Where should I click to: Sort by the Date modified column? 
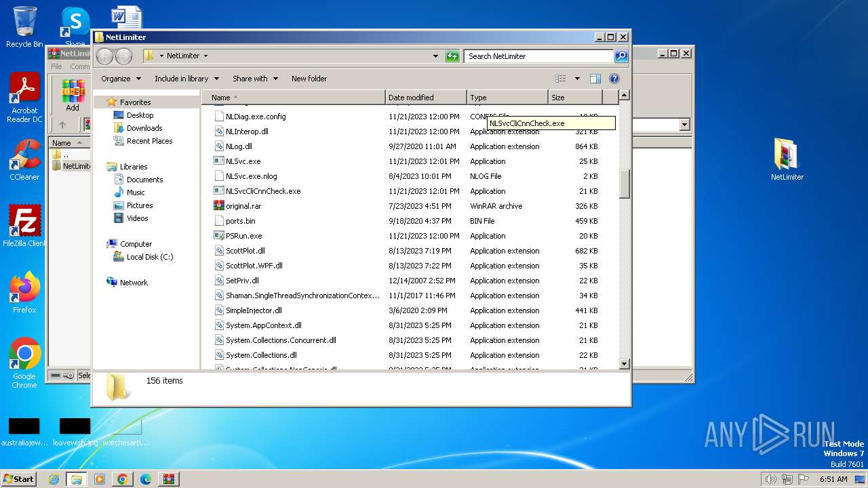tap(426, 98)
